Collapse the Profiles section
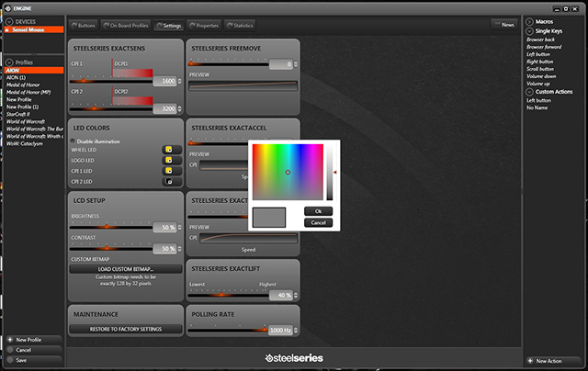 click(9, 62)
